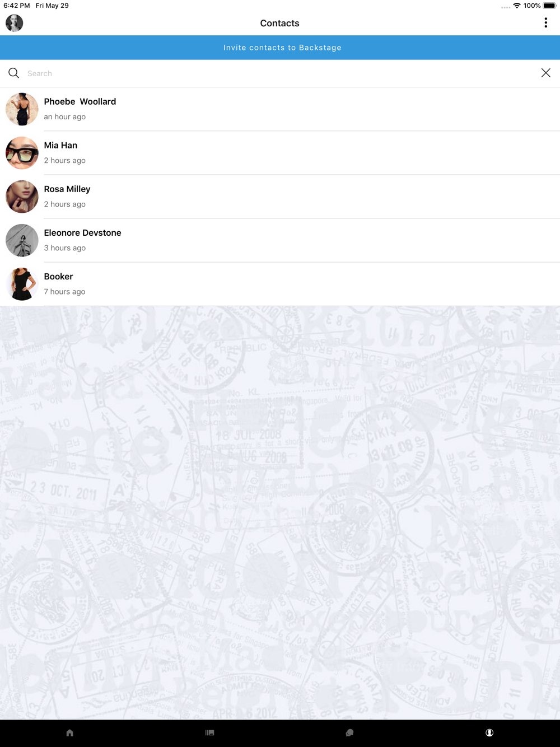This screenshot has height=747, width=560.
Task: Open Mia Han contact entry
Action: point(280,153)
